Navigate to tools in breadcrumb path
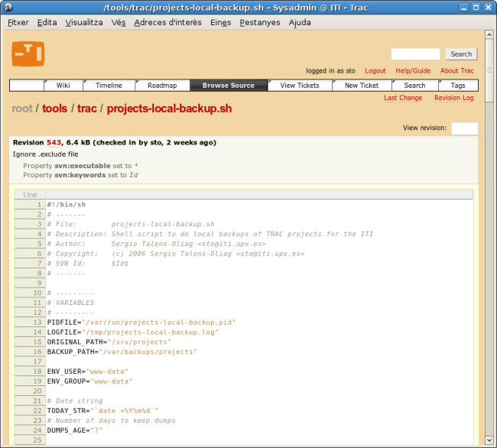497x448 pixels. coord(54,109)
